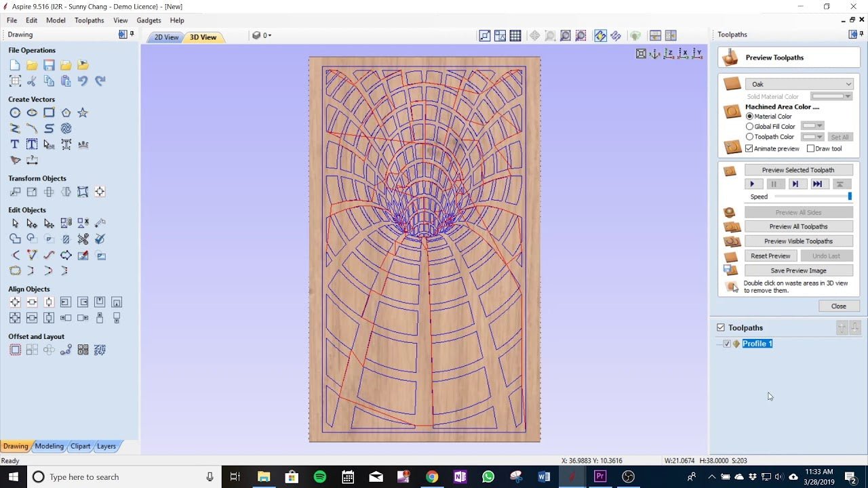Click the Reset Preview button
868x488 pixels.
coord(770,256)
